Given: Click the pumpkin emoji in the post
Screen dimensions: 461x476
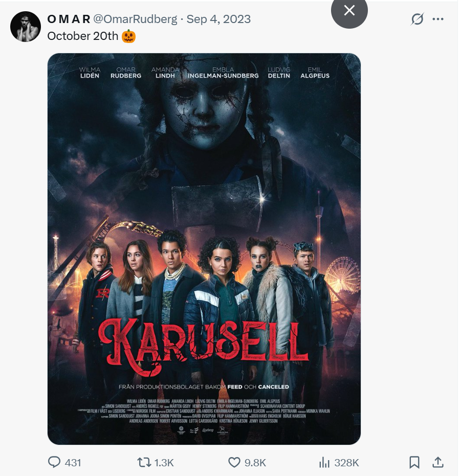Looking at the screenshot, I should click(x=128, y=36).
